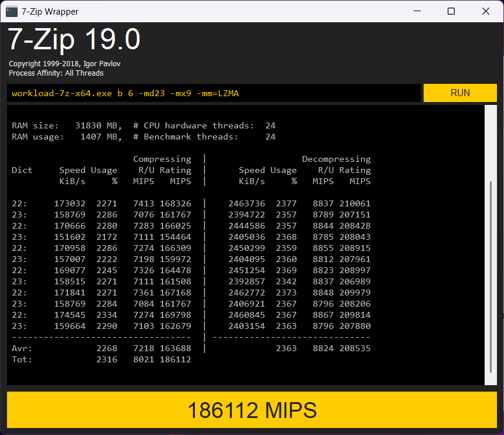
Task: Click the "Decompressing" column group header
Action: coord(336,159)
